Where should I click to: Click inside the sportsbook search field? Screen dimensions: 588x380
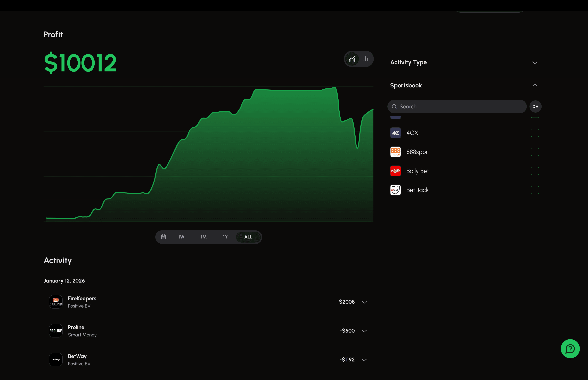pos(456,106)
